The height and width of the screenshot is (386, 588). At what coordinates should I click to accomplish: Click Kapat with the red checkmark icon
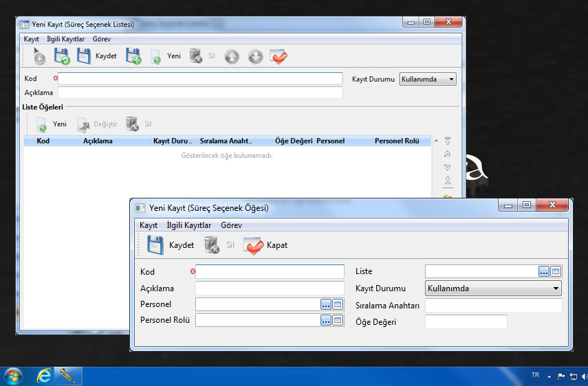[266, 245]
